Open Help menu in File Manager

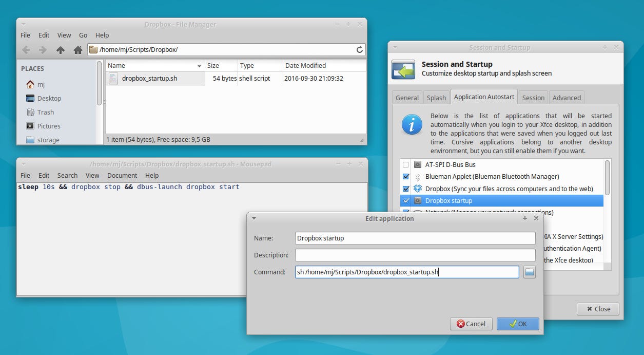(102, 35)
